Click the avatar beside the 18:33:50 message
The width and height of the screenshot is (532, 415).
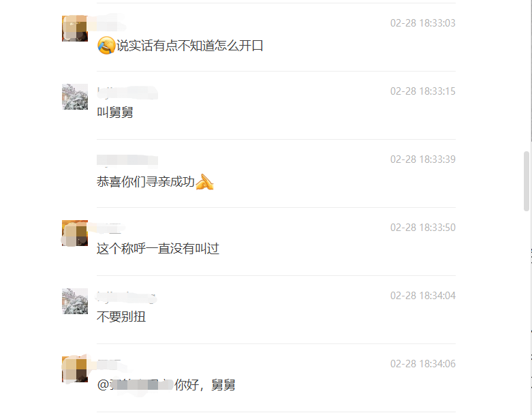coord(75,233)
